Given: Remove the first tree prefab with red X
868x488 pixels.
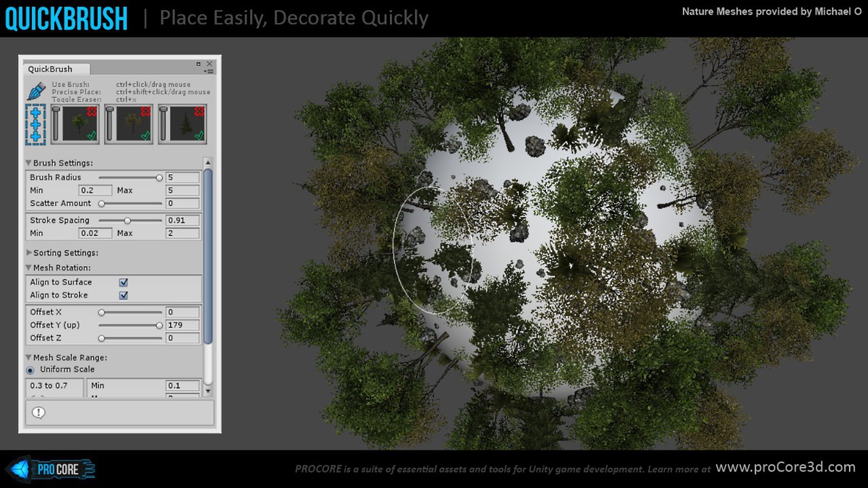Looking at the screenshot, I should [93, 111].
